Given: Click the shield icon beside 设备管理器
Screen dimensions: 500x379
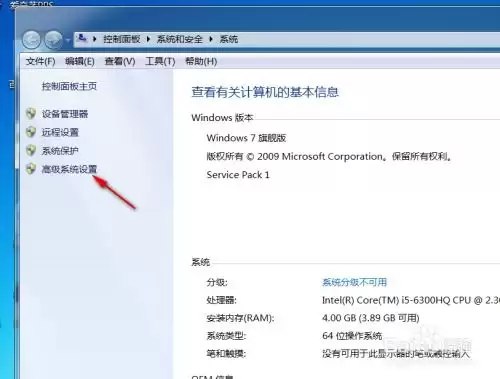Looking at the screenshot, I should click(x=31, y=114).
